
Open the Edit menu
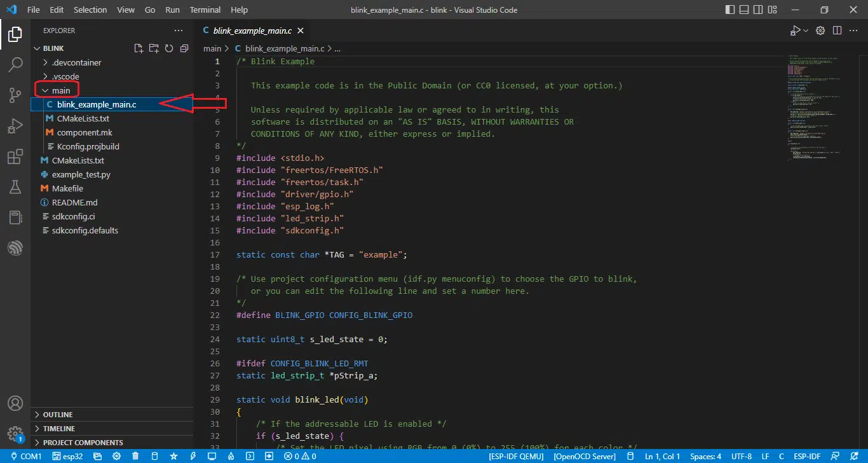57,10
